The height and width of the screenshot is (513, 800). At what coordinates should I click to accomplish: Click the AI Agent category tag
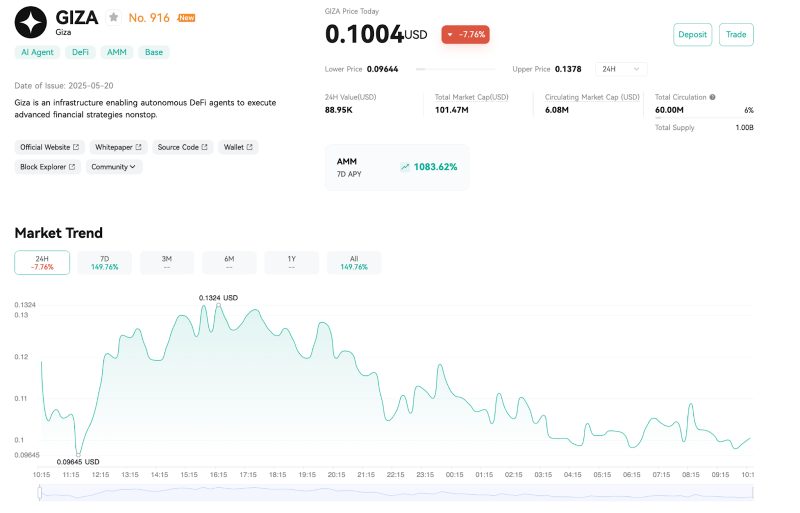[37, 52]
